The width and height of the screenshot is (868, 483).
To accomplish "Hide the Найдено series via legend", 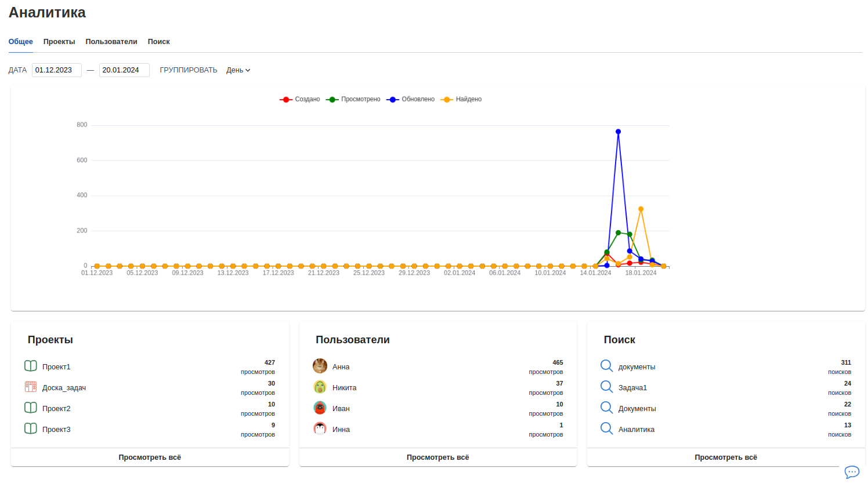I will click(x=461, y=100).
